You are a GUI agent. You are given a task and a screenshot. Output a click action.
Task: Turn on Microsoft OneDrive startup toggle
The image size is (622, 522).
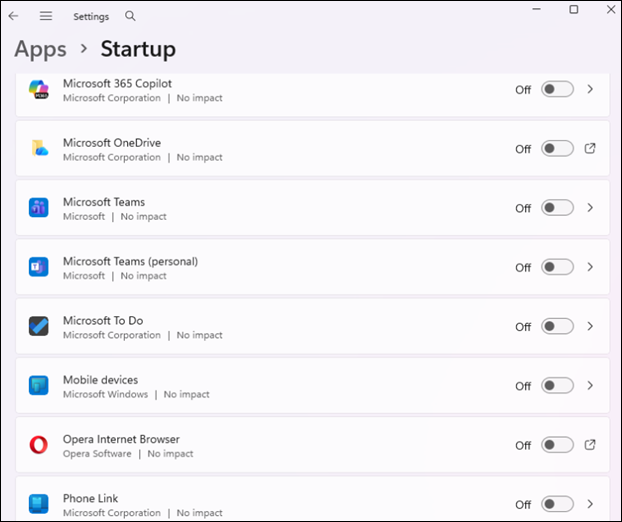pos(557,148)
